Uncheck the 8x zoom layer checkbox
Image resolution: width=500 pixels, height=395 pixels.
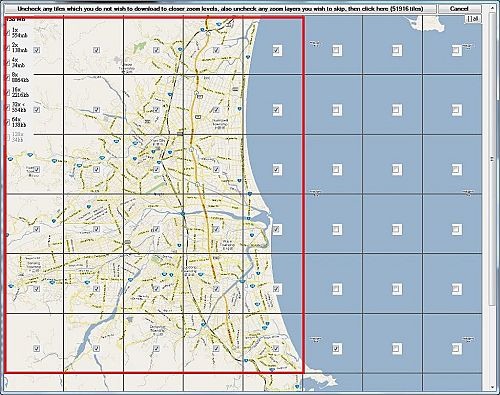tap(8, 77)
